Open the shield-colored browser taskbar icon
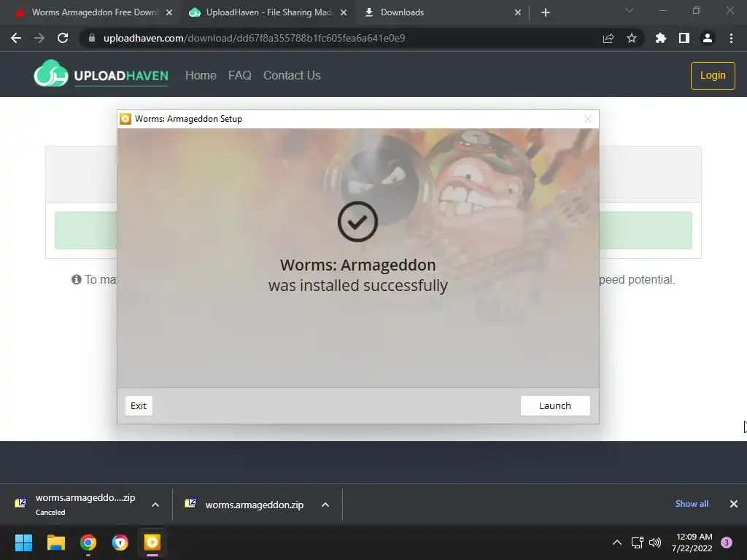Screen dimensions: 747x560 pyautogui.click(x=120, y=542)
